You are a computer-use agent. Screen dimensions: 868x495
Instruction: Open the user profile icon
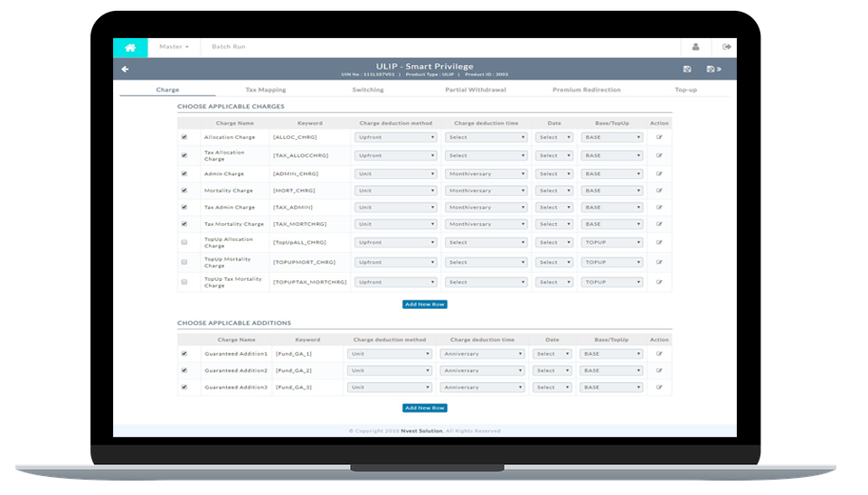click(695, 47)
